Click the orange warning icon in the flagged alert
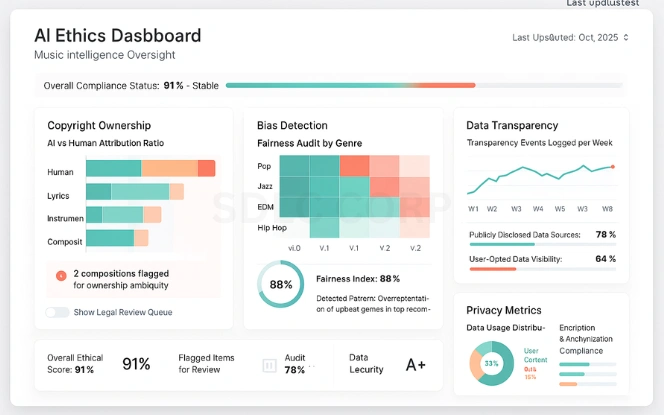This screenshot has width=664, height=415. 61,274
